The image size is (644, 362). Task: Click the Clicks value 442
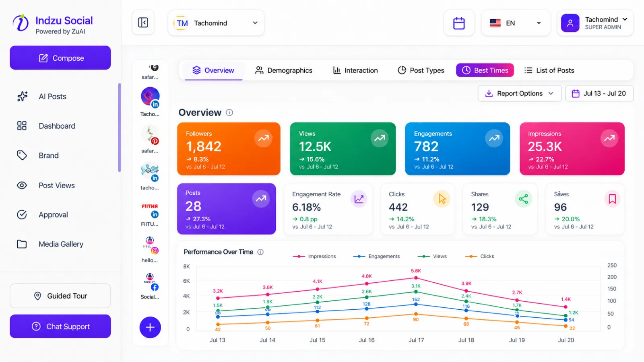pos(398,207)
